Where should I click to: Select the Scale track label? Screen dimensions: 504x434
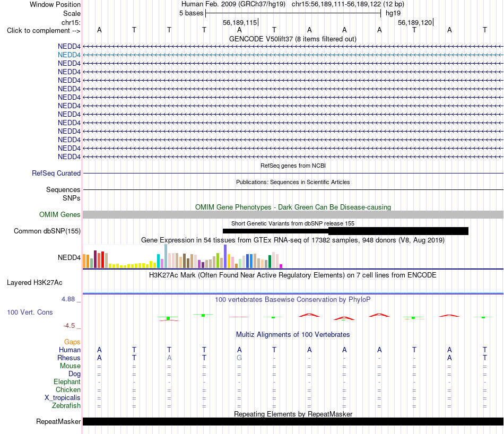click(72, 13)
